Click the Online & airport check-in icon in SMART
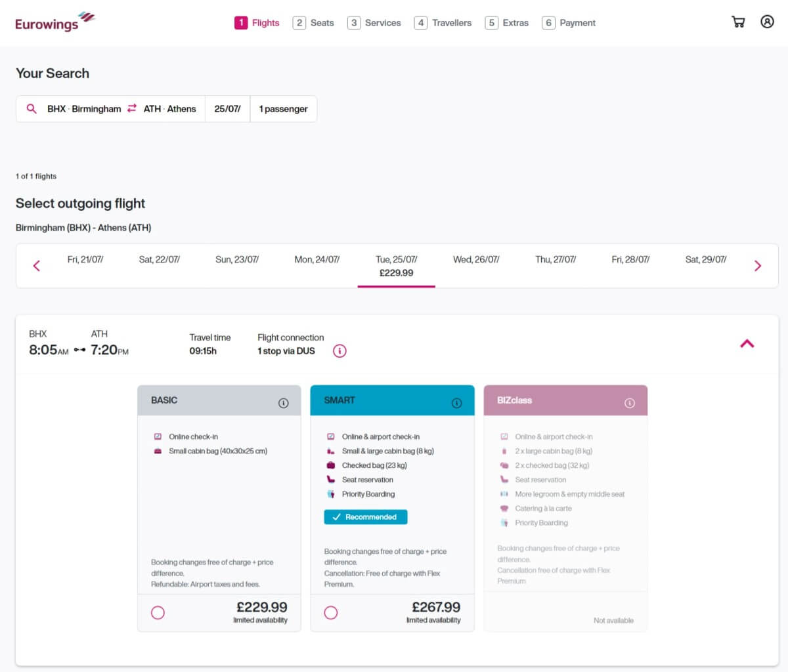Viewport: 788px width, 672px height. click(x=331, y=436)
